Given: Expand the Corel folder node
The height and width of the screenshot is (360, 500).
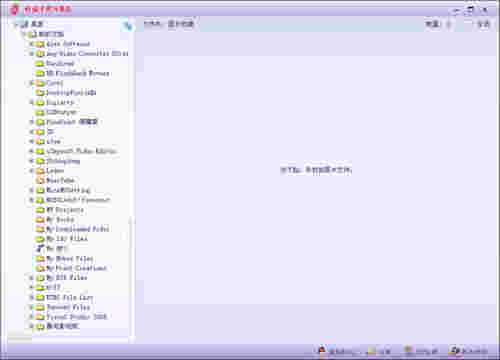Looking at the screenshot, I should (x=31, y=83).
